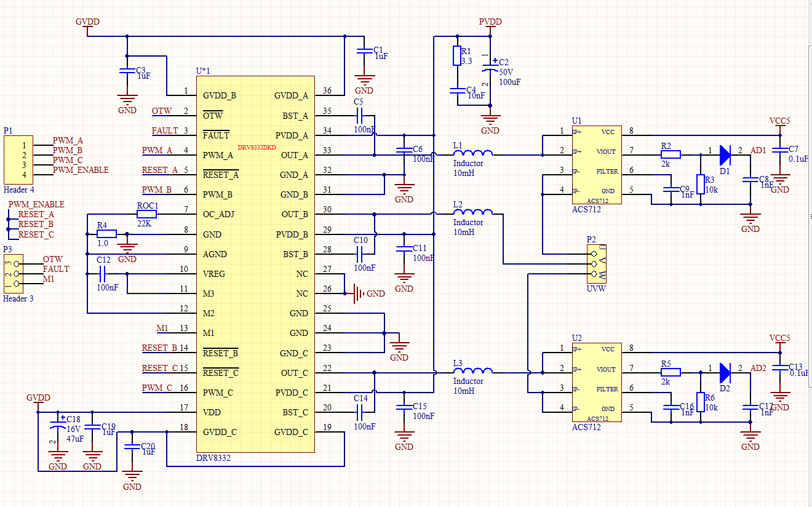Click the GND_B pin label
The width and height of the screenshot is (812, 507).
(294, 195)
